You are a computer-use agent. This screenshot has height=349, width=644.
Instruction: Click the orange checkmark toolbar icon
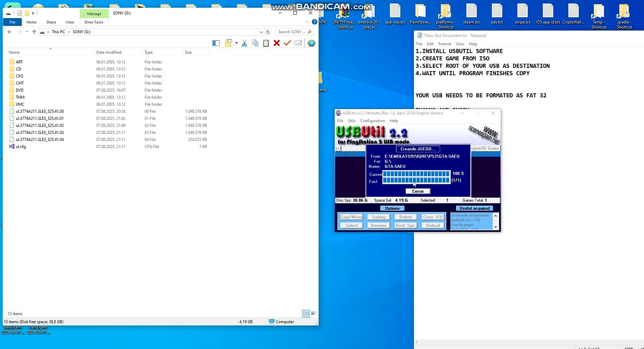coord(287,43)
